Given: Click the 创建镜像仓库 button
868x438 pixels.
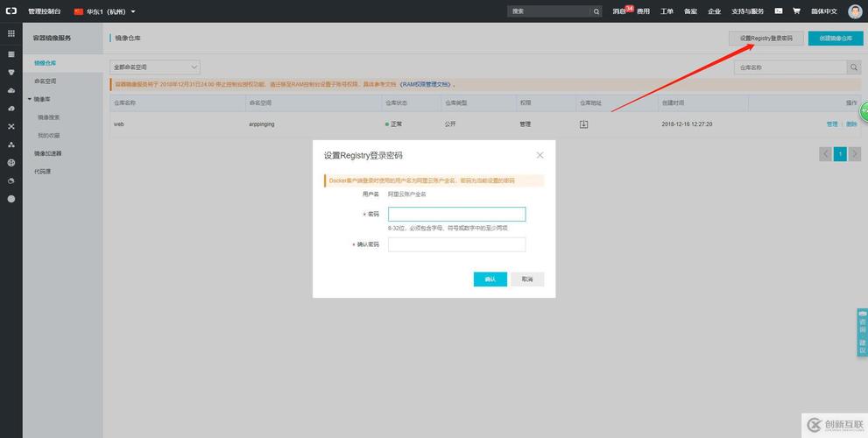Looking at the screenshot, I should pos(836,39).
